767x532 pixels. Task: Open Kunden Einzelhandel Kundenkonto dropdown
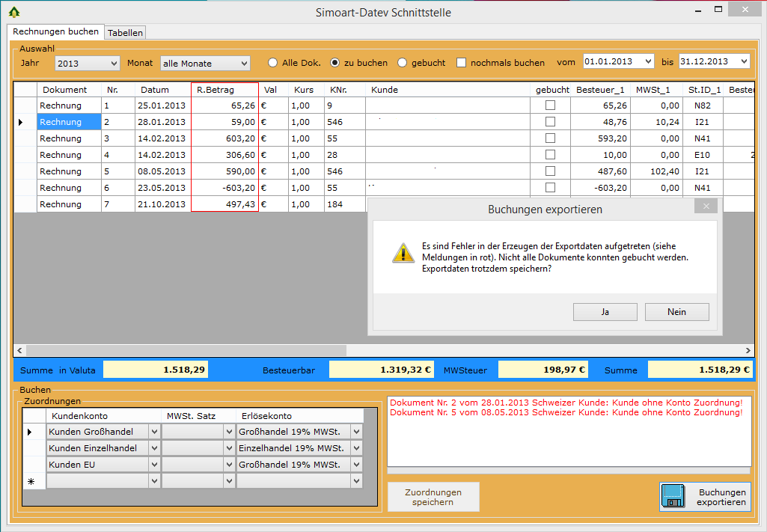[x=154, y=448]
